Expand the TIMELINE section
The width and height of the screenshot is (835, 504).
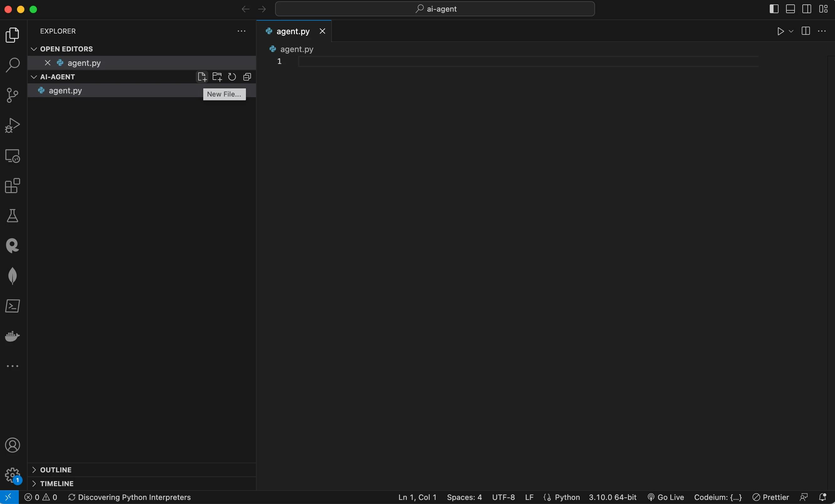(56, 483)
